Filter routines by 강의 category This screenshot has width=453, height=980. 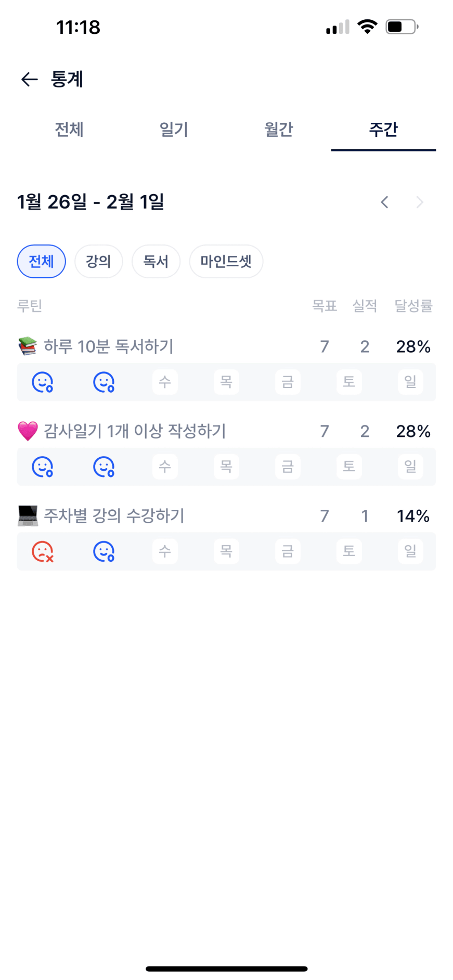pos(98,261)
